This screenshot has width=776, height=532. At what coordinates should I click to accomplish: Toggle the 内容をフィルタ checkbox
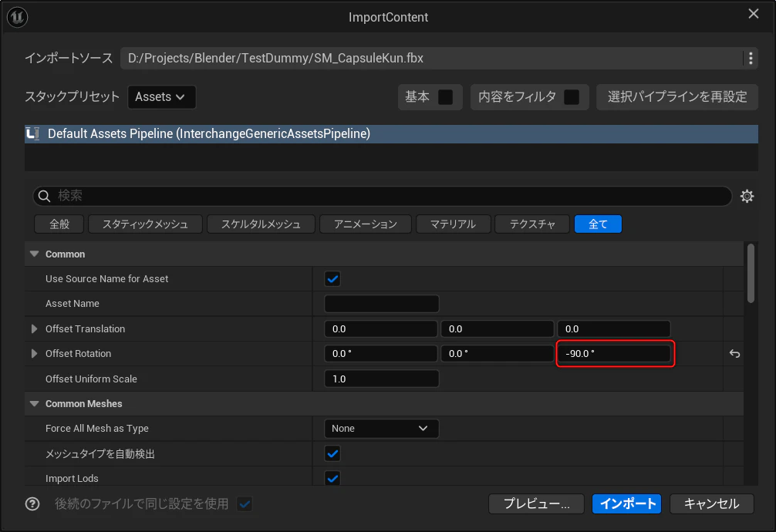[x=572, y=97]
